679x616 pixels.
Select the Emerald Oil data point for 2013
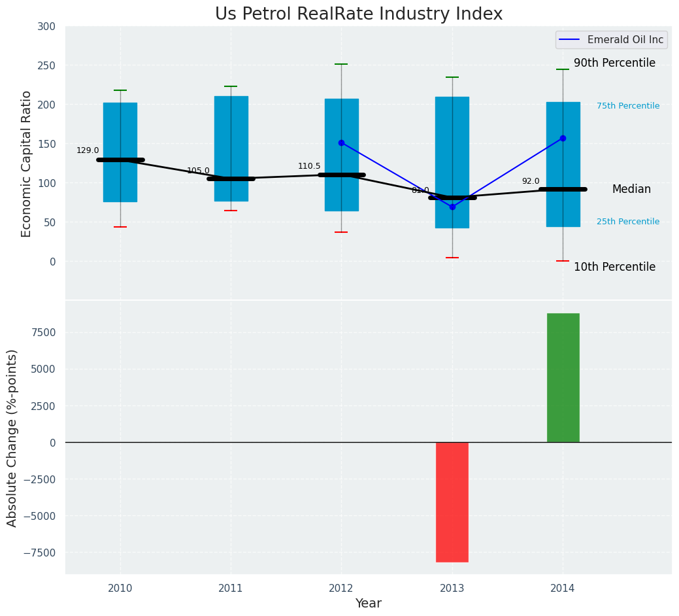tap(452, 207)
